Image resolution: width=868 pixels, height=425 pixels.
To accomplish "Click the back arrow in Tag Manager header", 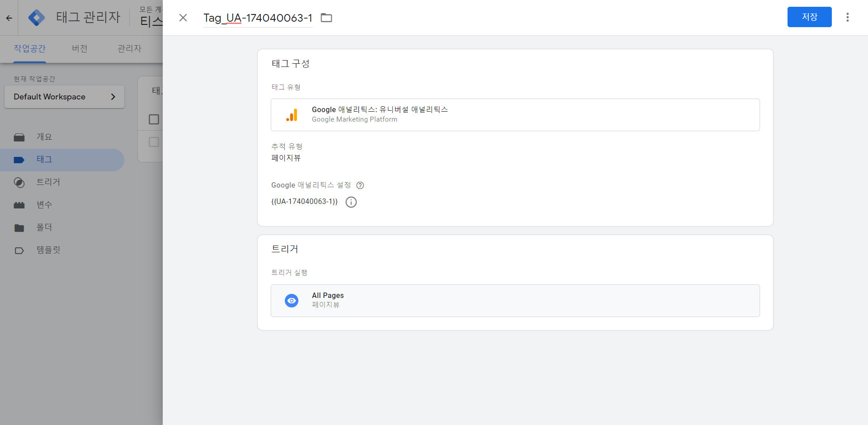I will click(9, 18).
